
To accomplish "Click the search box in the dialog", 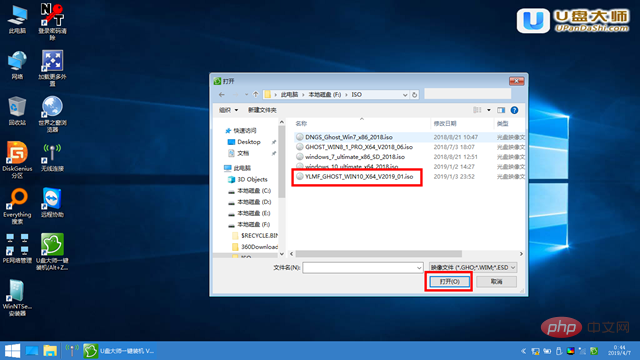I will pos(467,94).
